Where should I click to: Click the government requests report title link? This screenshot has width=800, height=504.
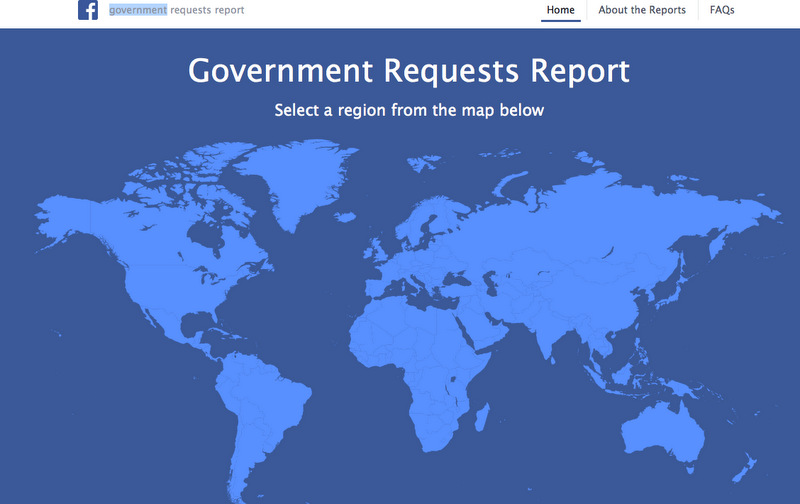[x=176, y=11]
